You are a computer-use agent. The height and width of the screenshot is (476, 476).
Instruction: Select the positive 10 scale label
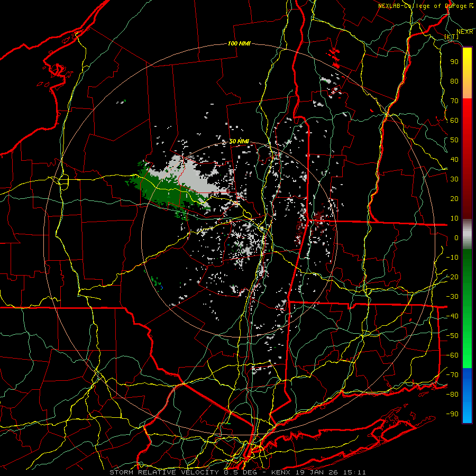coord(454,218)
